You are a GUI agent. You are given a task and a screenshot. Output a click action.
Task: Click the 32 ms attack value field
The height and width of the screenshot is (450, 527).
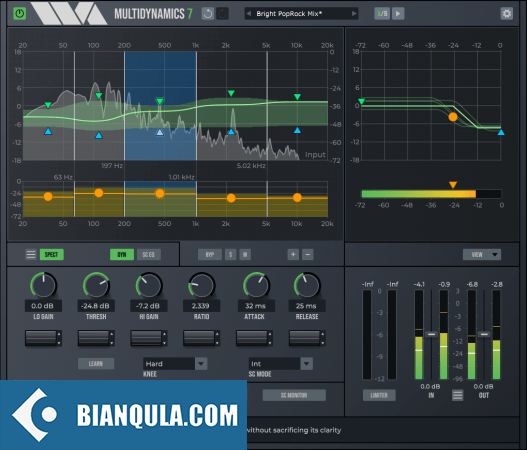click(x=256, y=306)
